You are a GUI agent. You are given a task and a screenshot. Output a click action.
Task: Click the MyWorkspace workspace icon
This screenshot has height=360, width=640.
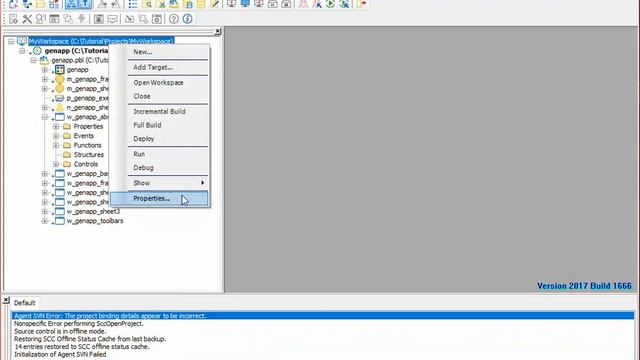22,41
